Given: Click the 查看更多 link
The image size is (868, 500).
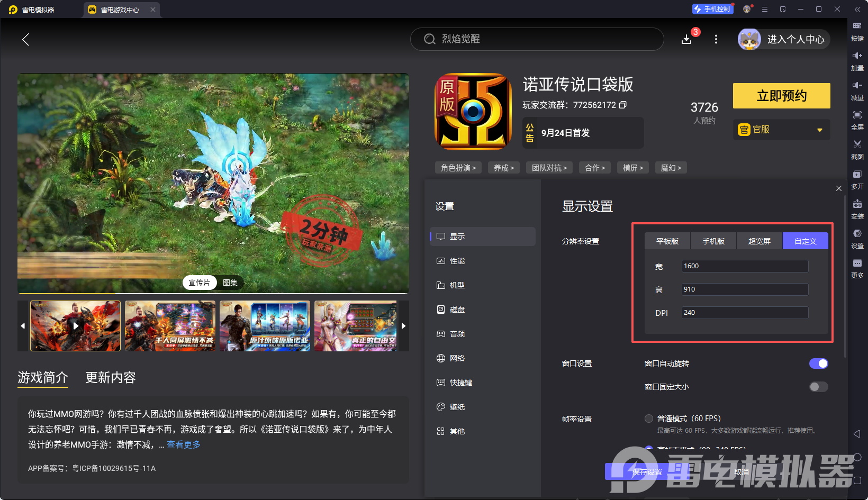Looking at the screenshot, I should point(184,444).
